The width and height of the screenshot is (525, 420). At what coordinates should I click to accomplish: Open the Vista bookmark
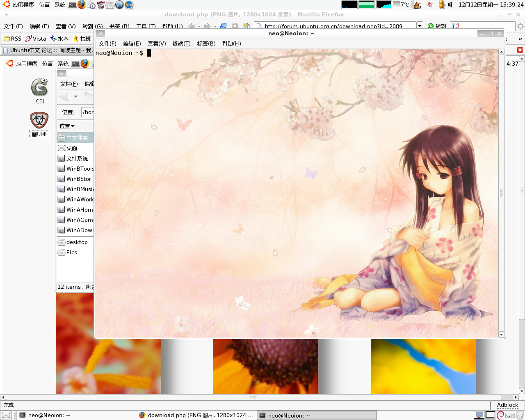(36, 39)
